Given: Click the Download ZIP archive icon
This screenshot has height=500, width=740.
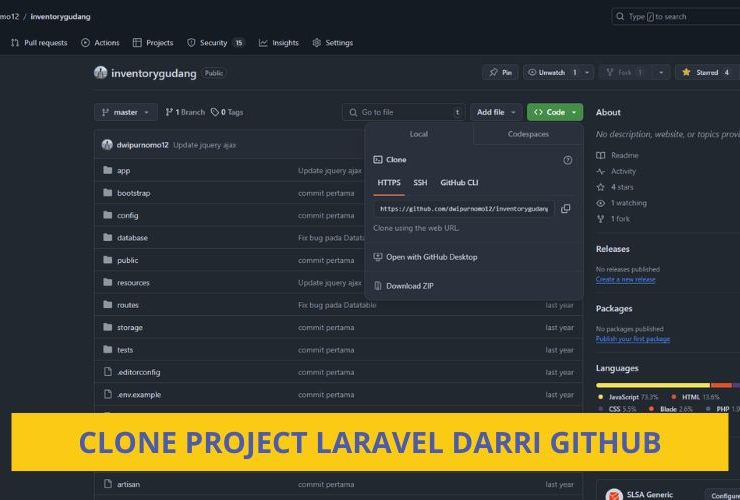Looking at the screenshot, I should pyautogui.click(x=378, y=286).
